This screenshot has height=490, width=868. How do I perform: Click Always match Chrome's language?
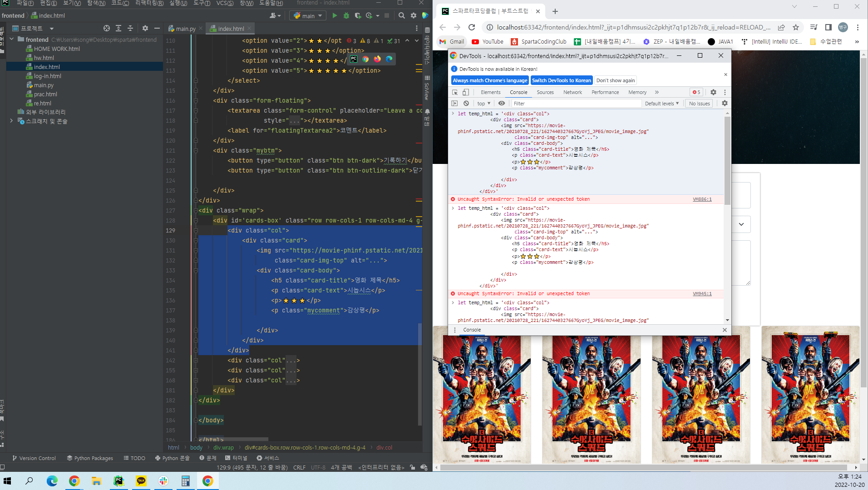(490, 80)
